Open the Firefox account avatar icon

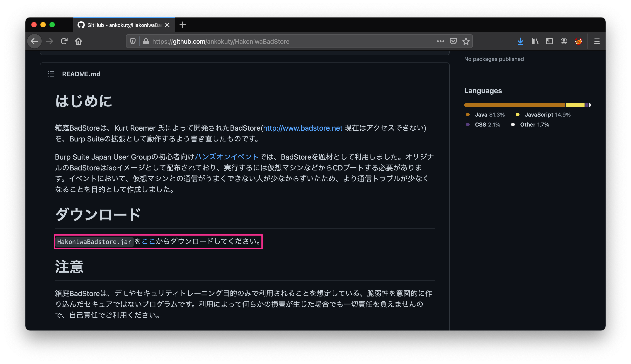coord(564,41)
